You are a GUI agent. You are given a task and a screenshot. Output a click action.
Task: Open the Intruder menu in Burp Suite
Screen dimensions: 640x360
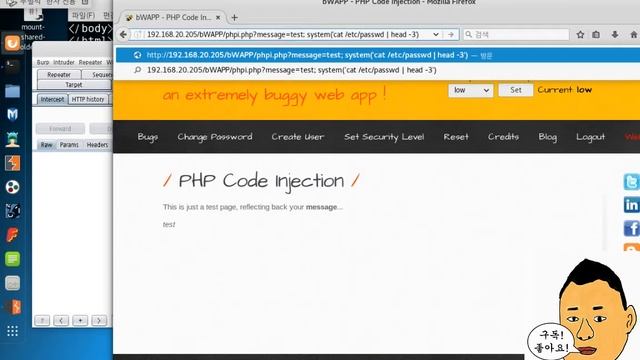click(64, 62)
